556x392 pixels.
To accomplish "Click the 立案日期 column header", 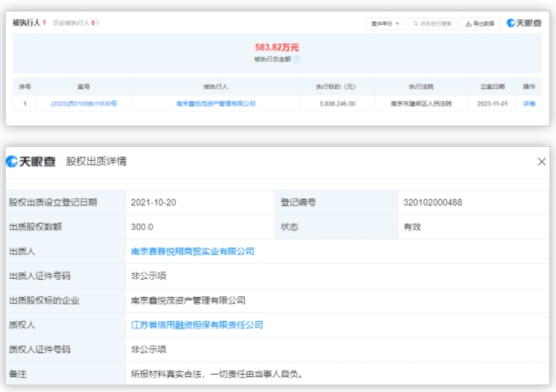I will pos(492,87).
